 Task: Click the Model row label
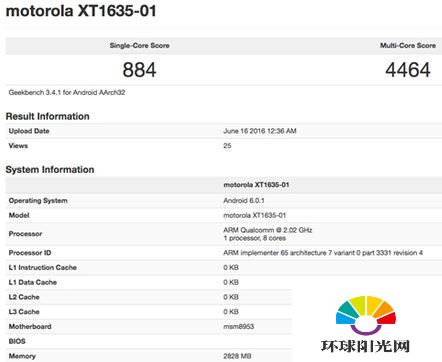(x=19, y=215)
